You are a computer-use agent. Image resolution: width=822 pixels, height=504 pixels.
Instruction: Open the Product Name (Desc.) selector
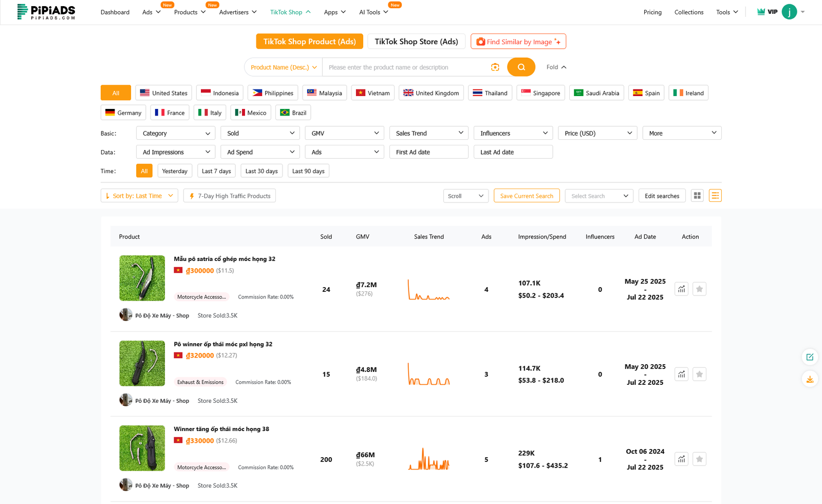click(284, 67)
